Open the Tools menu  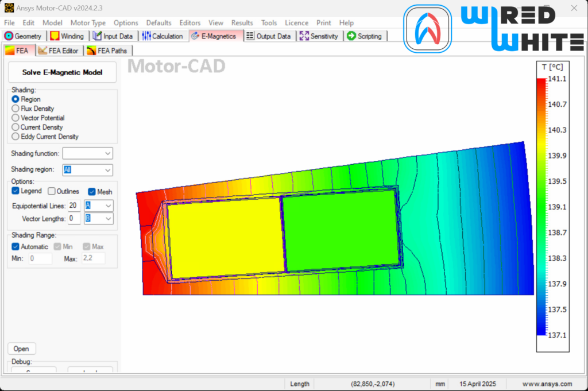[269, 23]
